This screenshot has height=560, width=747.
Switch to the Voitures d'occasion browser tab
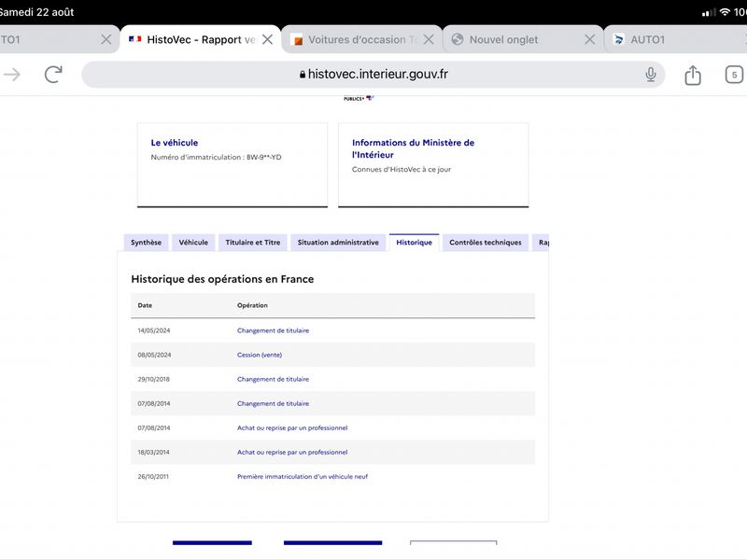click(x=362, y=39)
